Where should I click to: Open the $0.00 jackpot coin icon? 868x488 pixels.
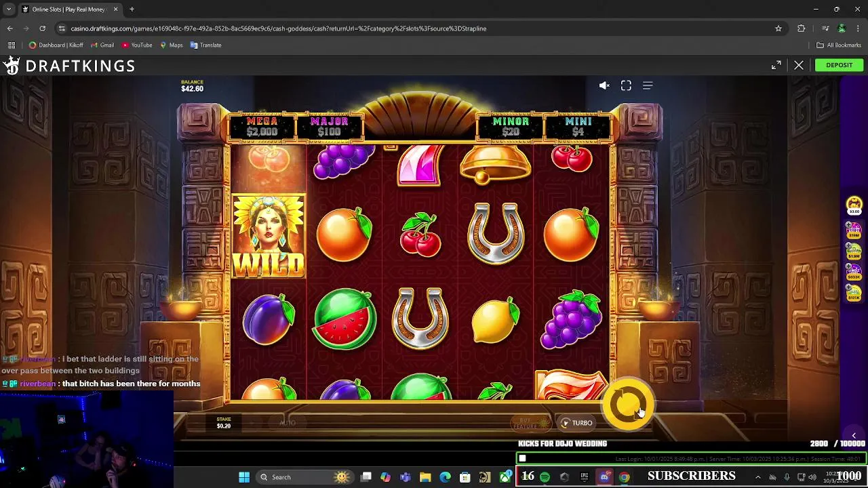pos(854,205)
